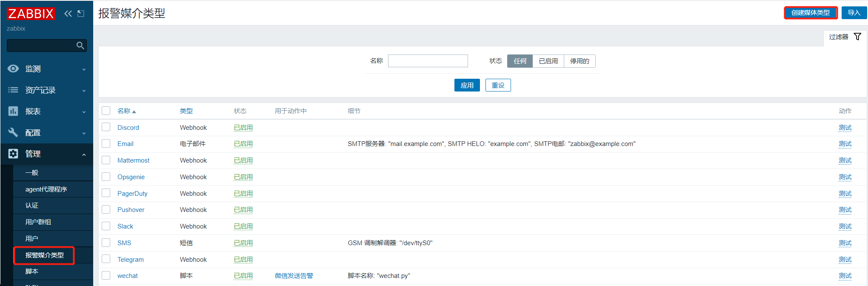
Task: Select SMTP details text in Email row
Action: tap(491, 143)
